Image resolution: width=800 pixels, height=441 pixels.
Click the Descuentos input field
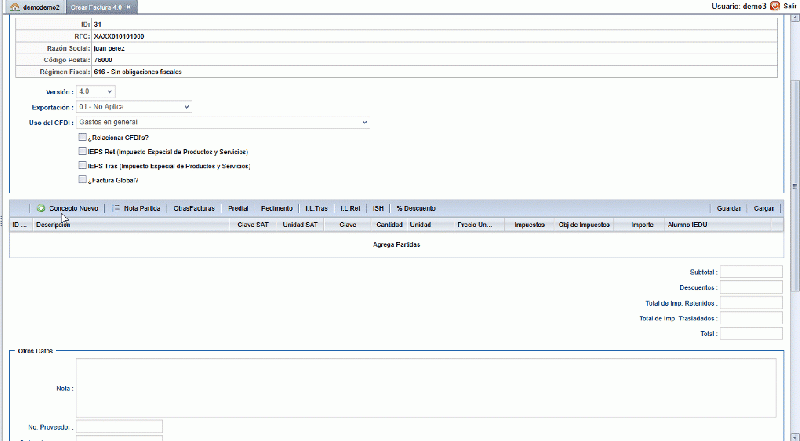pyautogui.click(x=751, y=287)
